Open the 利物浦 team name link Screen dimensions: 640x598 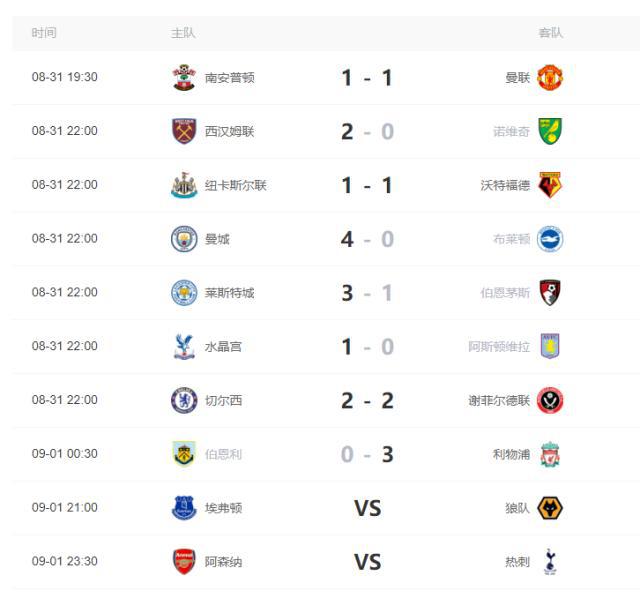tap(511, 454)
